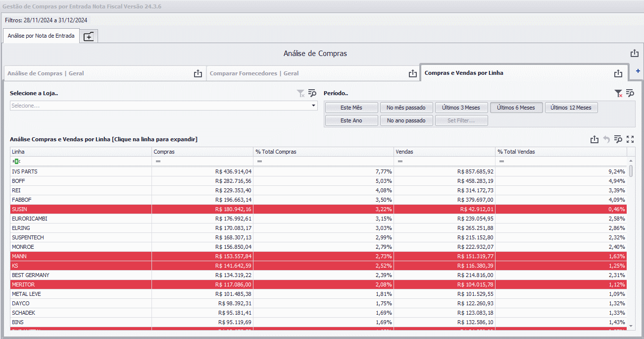
Task: Click the equals filter operator under Vendas
Action: [400, 162]
